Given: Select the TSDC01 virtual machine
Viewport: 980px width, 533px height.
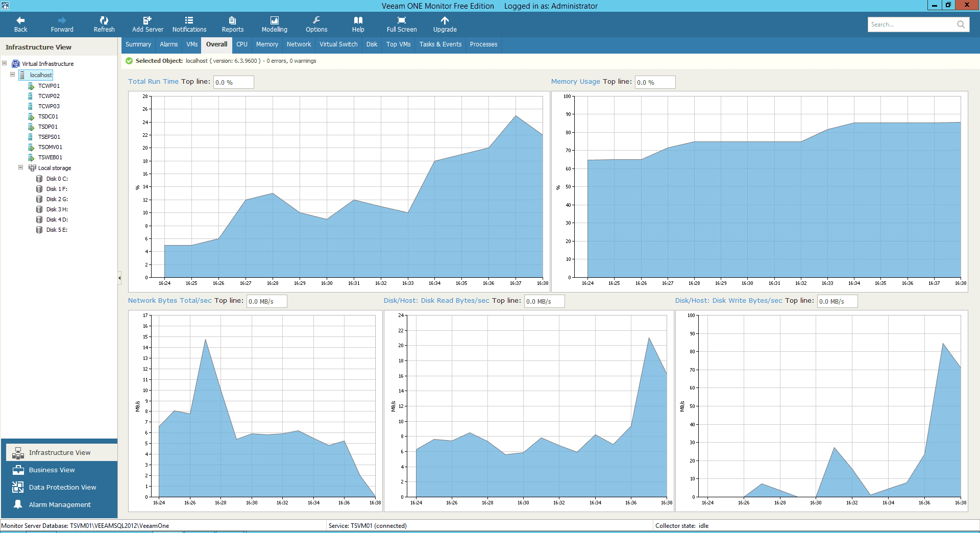Looking at the screenshot, I should (x=48, y=116).
